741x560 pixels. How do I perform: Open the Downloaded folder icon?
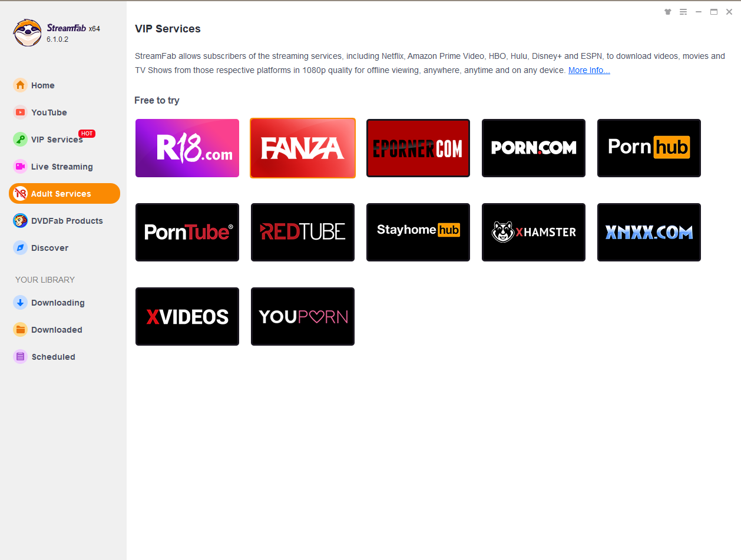pos(21,330)
